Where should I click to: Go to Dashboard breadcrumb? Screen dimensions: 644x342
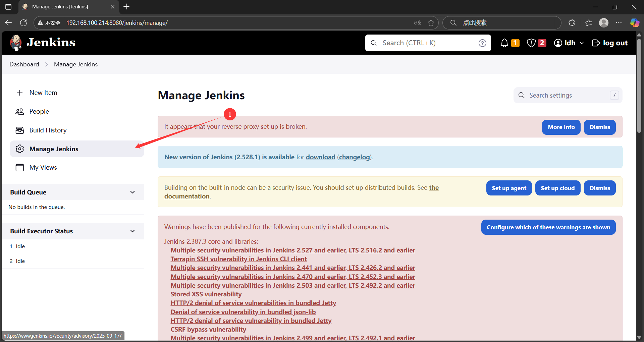click(24, 64)
